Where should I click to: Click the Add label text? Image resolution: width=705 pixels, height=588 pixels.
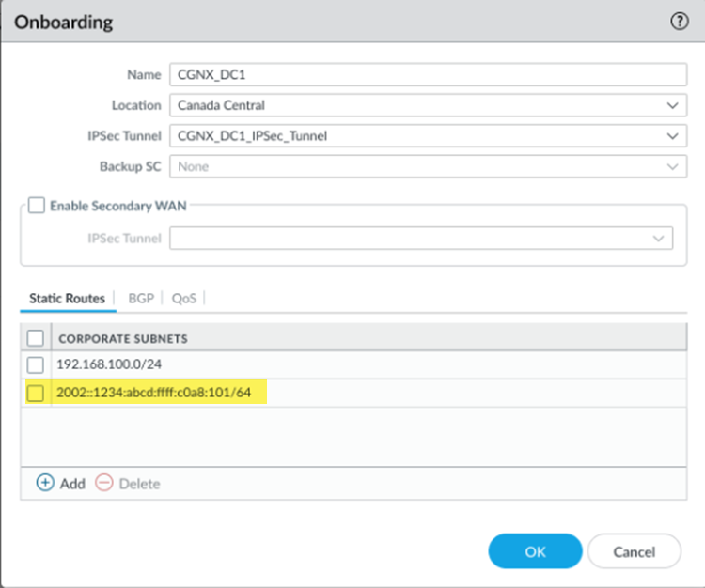tap(72, 484)
